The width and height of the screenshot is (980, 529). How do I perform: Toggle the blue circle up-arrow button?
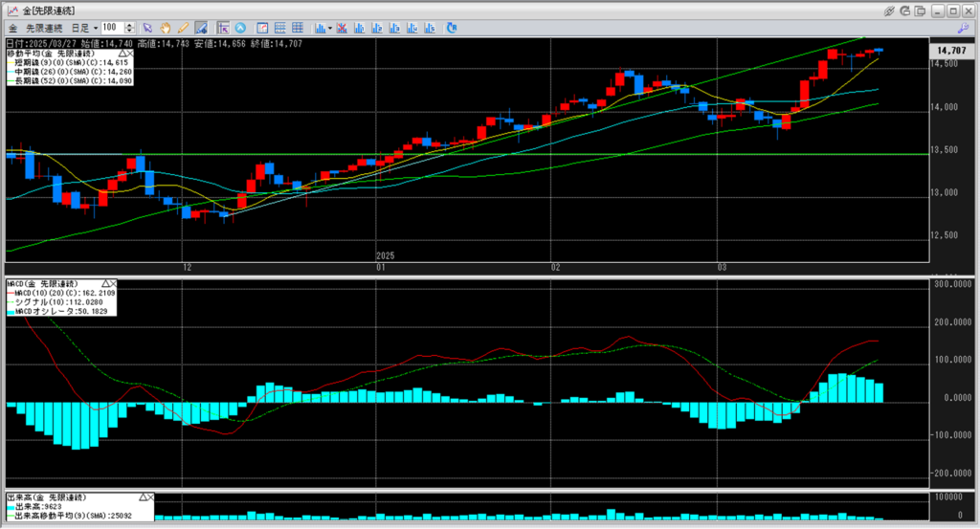(239, 28)
